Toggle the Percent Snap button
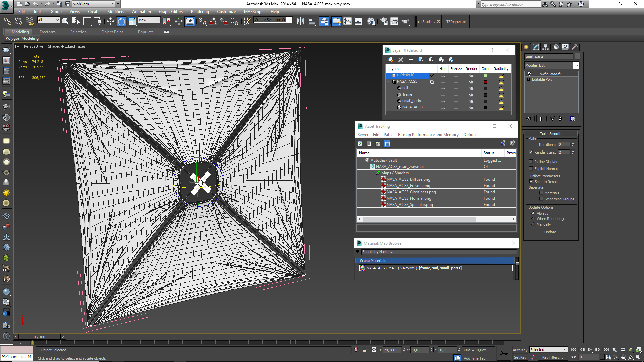 pos(224,21)
